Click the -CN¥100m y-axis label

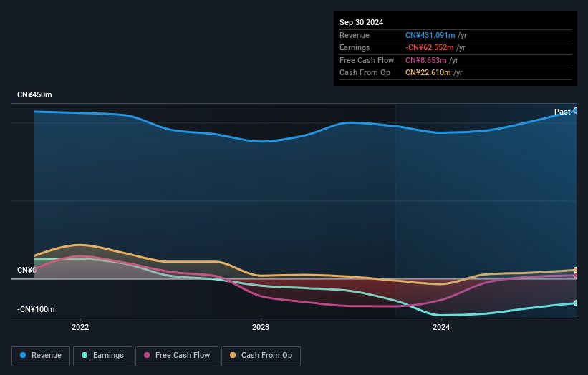pyautogui.click(x=36, y=309)
